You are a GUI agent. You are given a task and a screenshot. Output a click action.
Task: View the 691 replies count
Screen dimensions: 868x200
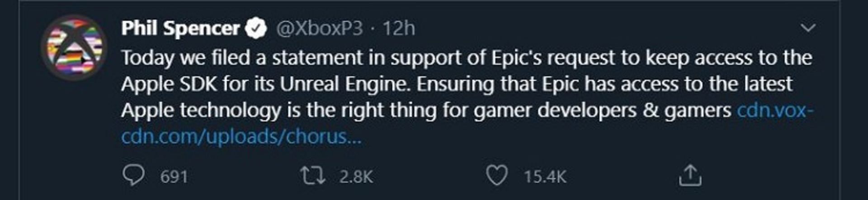point(174,177)
